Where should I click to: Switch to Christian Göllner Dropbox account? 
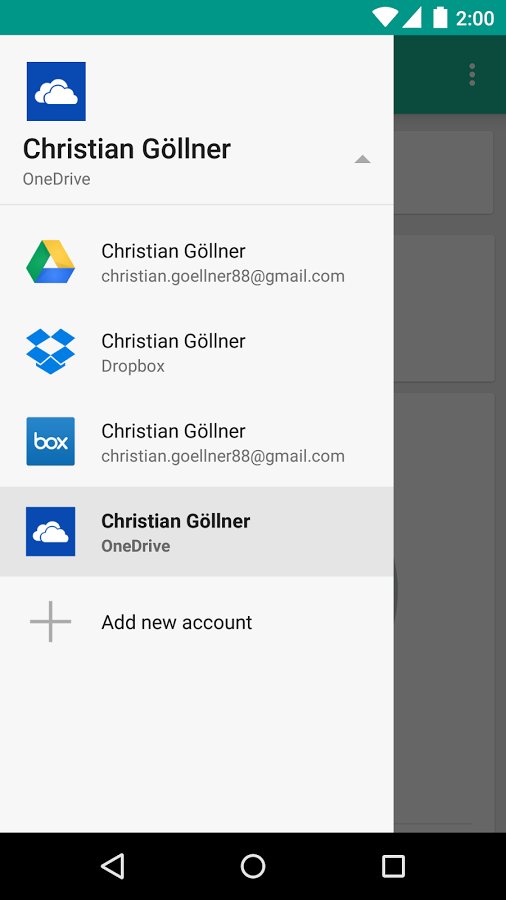(197, 352)
